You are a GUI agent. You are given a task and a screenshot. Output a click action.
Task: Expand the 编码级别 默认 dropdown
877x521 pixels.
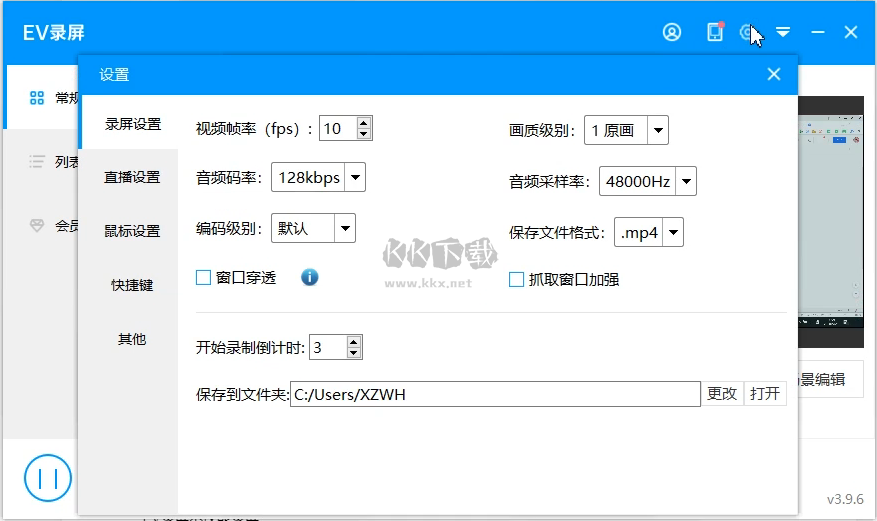(x=345, y=228)
